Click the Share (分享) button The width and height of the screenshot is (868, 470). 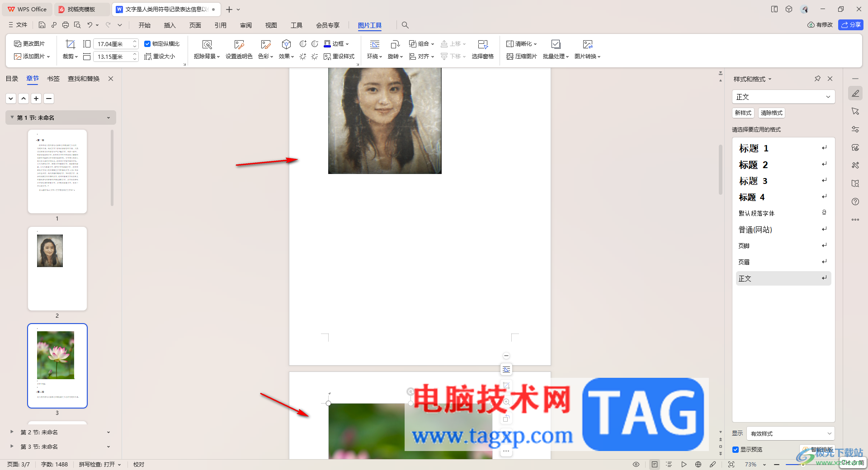pyautogui.click(x=850, y=25)
